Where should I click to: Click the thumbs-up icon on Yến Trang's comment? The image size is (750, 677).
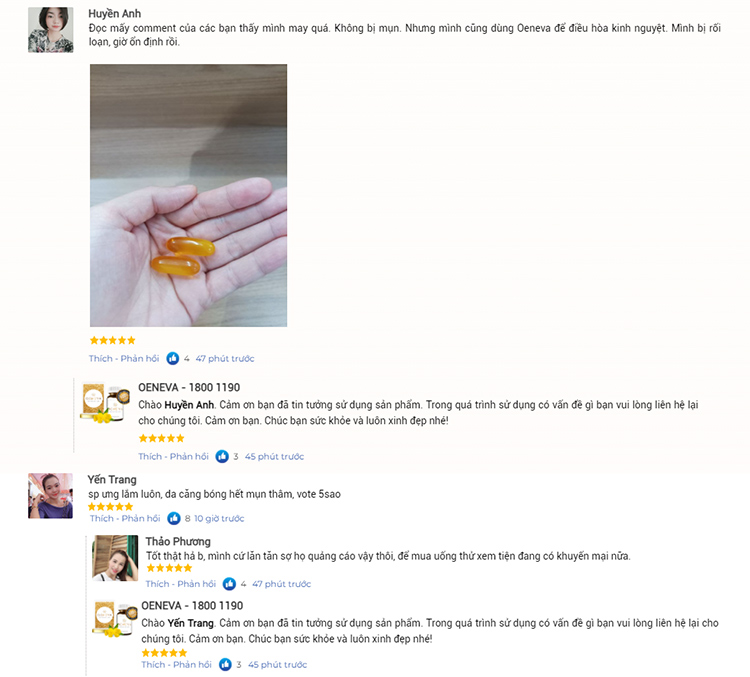click(174, 518)
